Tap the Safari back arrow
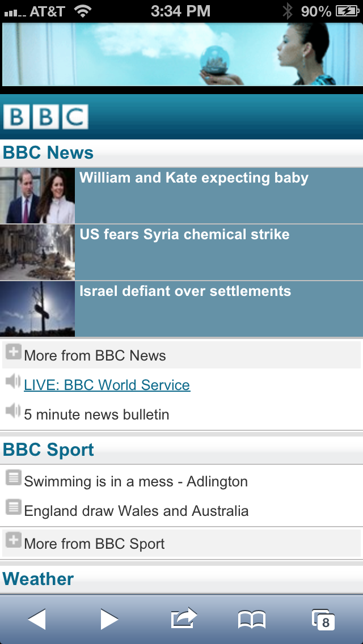Viewport: 363px width, 644px height. click(37, 619)
